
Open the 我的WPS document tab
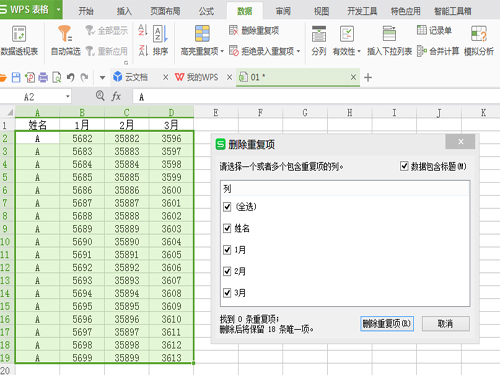click(x=197, y=77)
